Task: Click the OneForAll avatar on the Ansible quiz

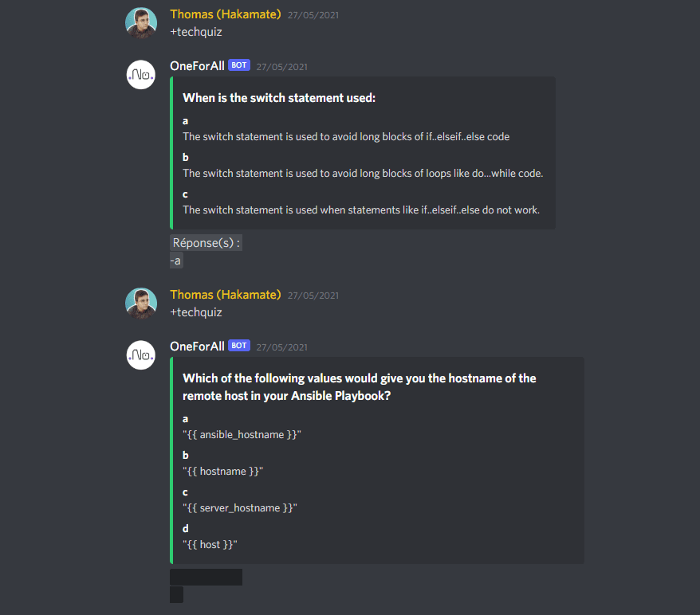Action: [x=141, y=355]
